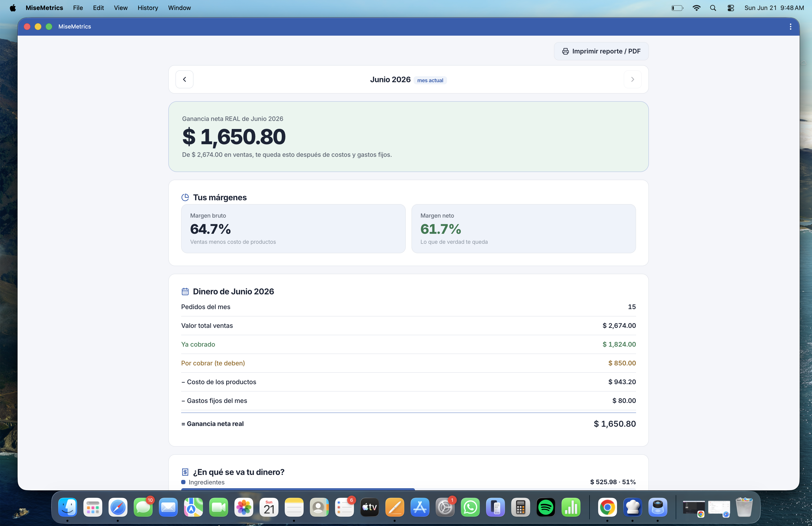This screenshot has height=526, width=812.
Task: Open Apple TV from the dock
Action: (369, 507)
